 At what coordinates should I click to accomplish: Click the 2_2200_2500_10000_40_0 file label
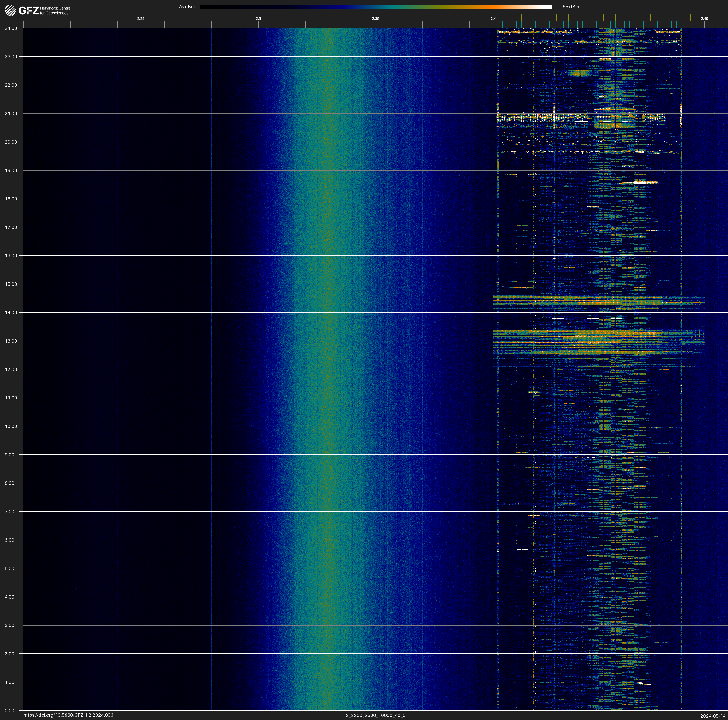[x=375, y=715]
